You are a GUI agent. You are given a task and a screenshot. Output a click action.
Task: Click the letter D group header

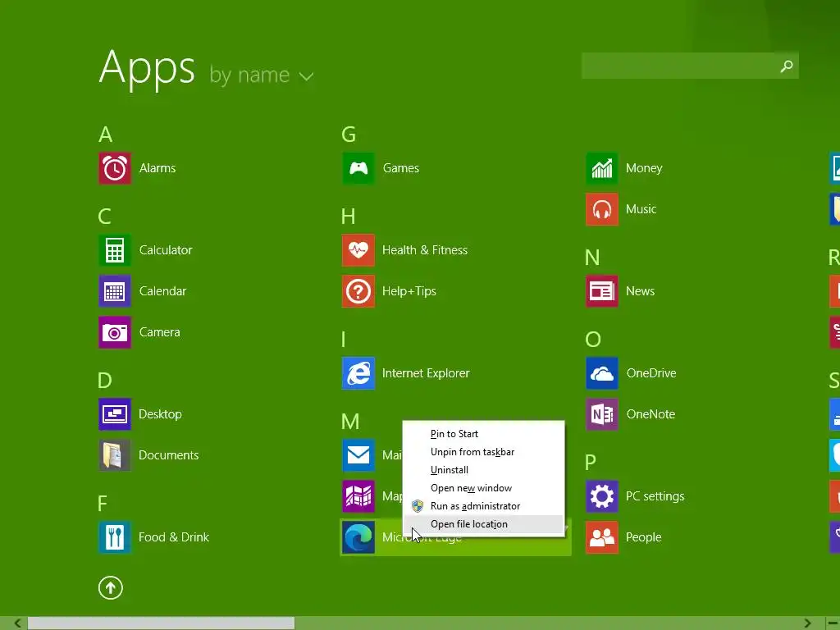tap(105, 381)
